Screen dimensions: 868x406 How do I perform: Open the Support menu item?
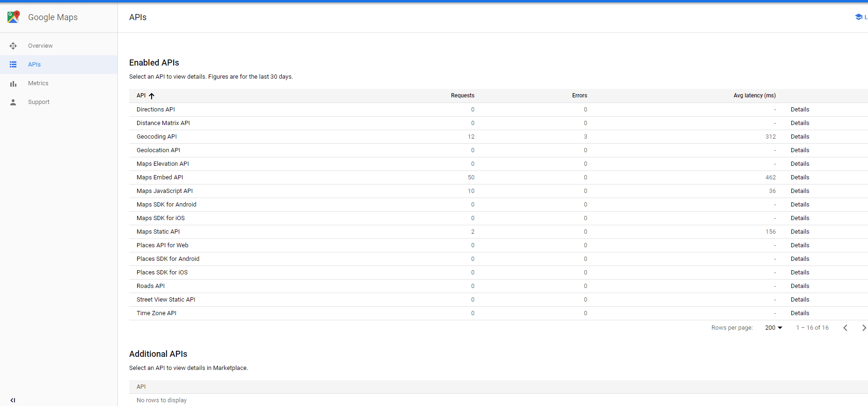coord(38,102)
